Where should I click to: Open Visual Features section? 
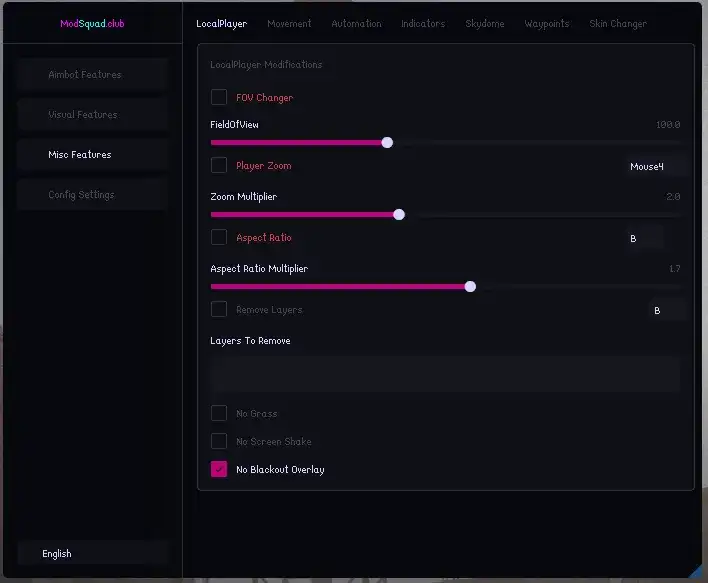click(x=93, y=115)
